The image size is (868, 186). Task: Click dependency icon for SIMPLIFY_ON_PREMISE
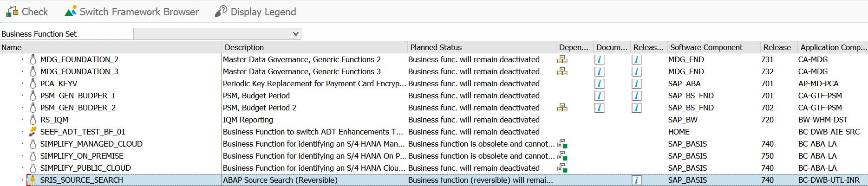[562, 156]
